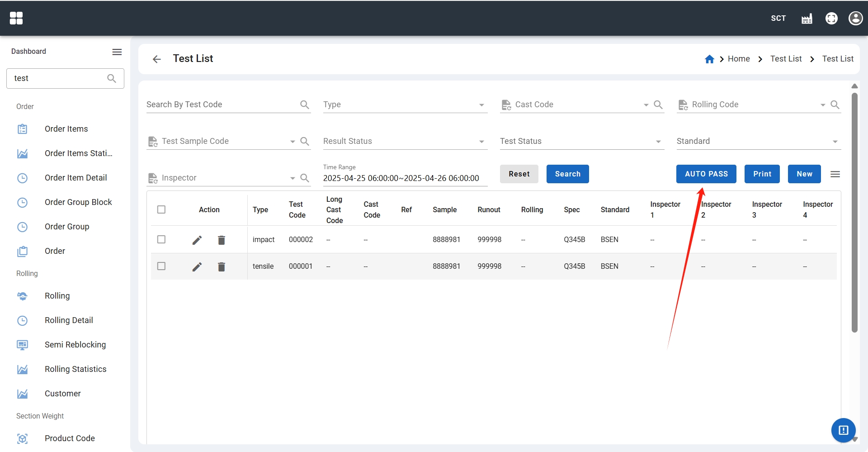Open the factory icon in top bar

pyautogui.click(x=807, y=19)
